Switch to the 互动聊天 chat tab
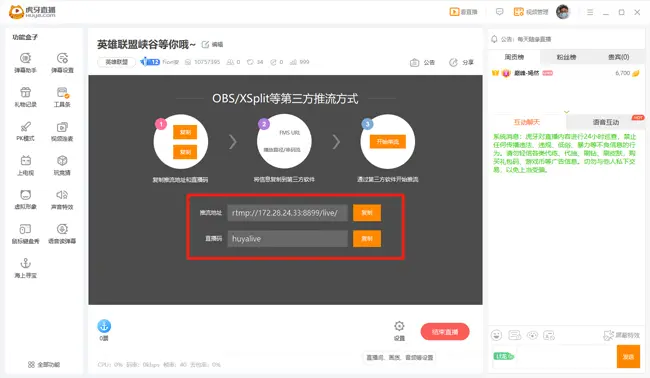 pos(526,122)
